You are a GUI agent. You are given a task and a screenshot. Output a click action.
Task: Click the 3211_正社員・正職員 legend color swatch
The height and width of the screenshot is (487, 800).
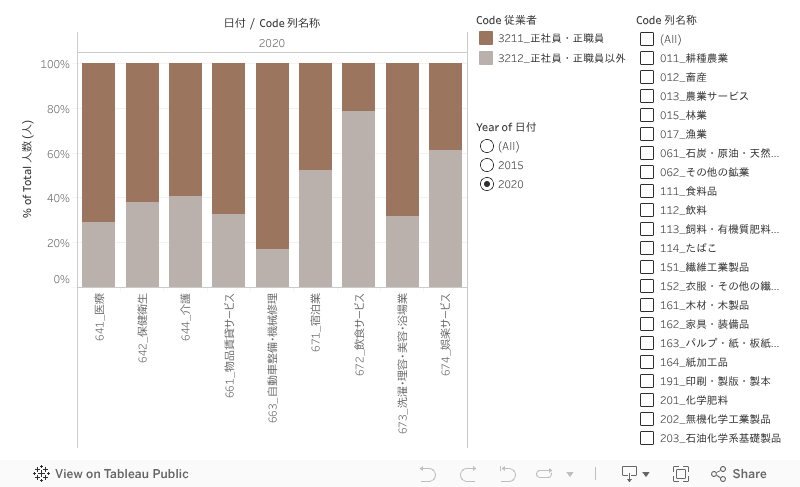coord(486,38)
